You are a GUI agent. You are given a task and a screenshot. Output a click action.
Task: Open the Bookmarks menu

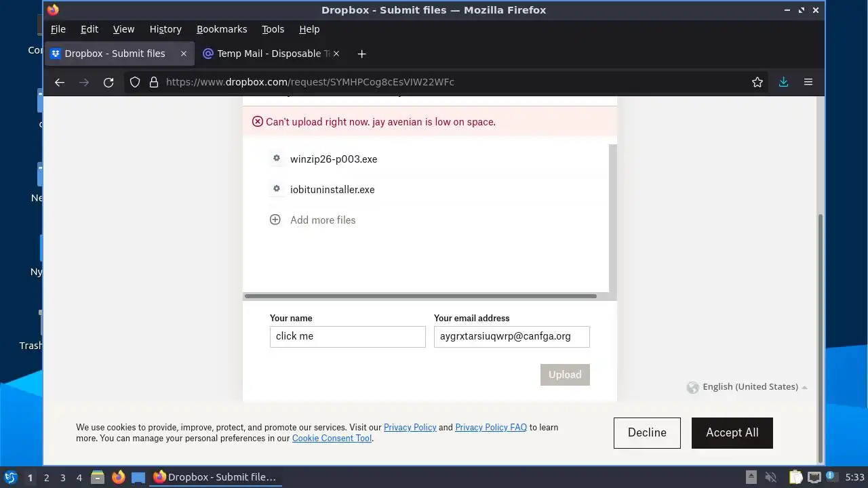[x=222, y=29]
